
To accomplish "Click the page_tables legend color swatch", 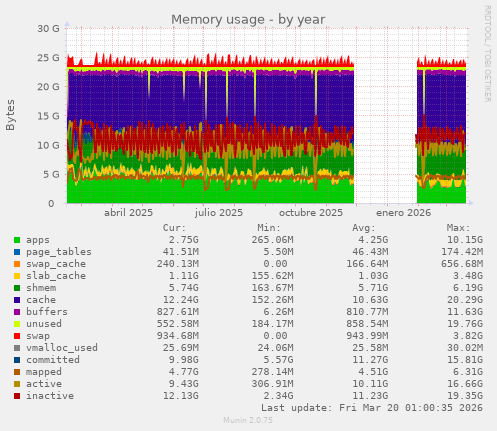I will click(x=17, y=252).
